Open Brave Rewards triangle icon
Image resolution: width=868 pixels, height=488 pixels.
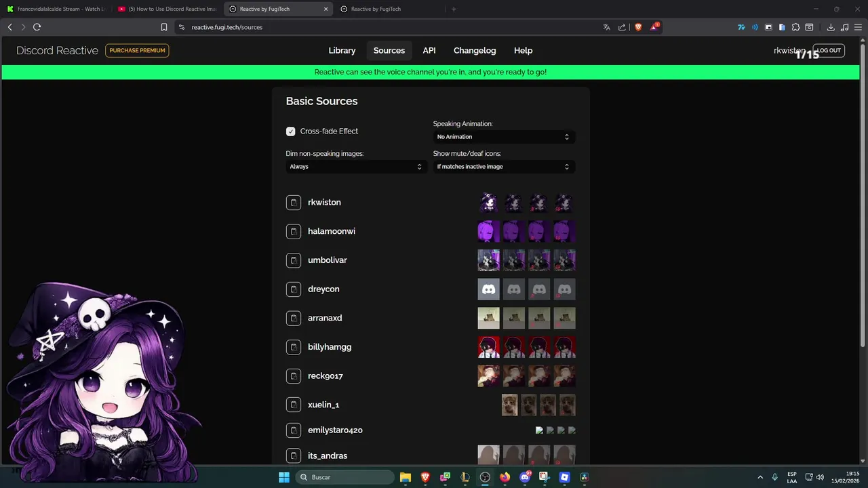click(654, 27)
